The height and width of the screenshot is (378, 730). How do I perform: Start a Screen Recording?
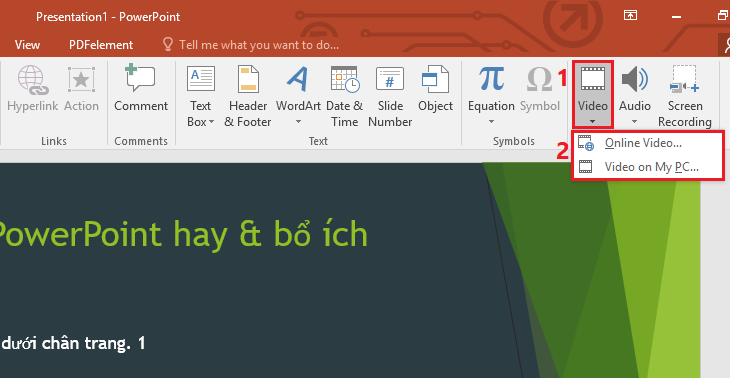[x=684, y=95]
